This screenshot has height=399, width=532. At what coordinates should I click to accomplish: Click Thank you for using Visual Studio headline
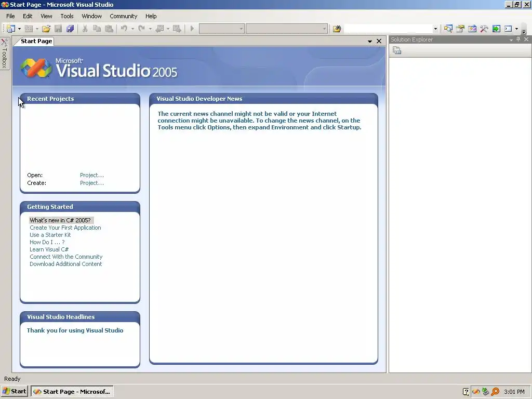pos(75,330)
